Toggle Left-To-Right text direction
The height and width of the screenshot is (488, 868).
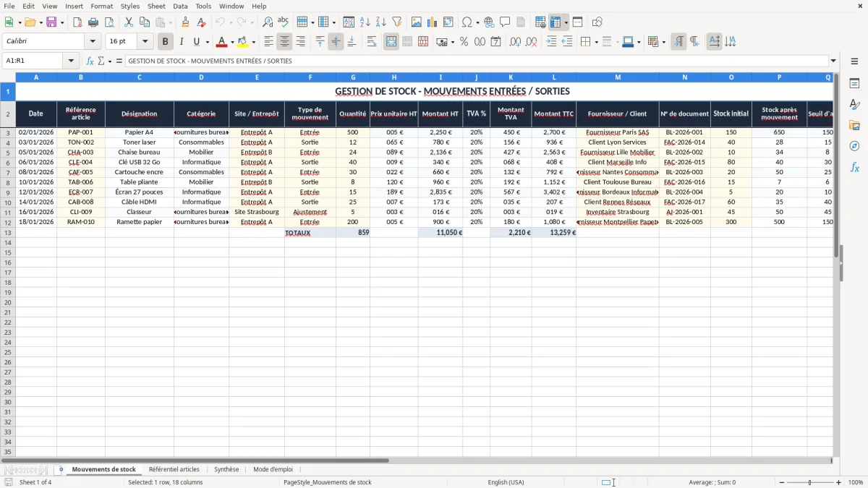click(678, 42)
